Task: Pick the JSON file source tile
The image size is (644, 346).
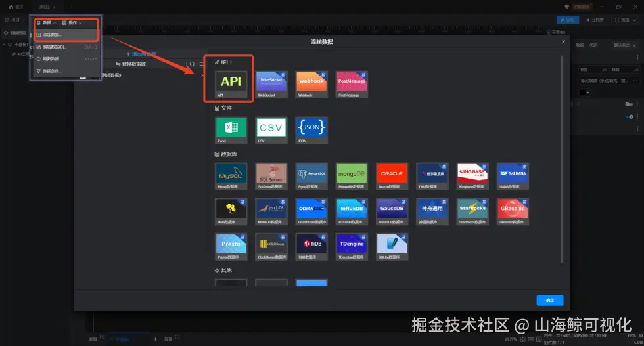Action: point(311,131)
